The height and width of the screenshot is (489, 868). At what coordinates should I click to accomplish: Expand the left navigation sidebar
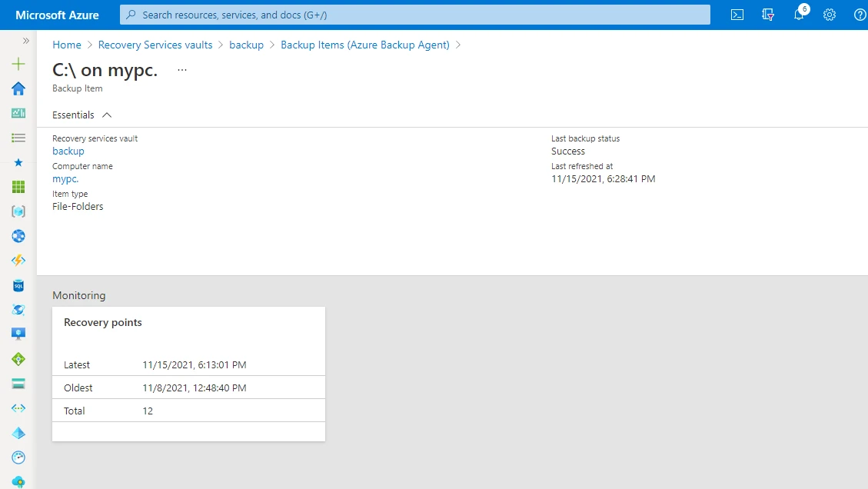(25, 42)
